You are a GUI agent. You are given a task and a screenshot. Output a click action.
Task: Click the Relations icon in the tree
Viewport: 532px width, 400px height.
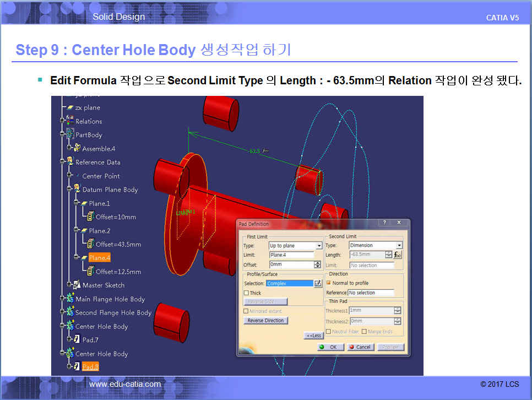[70, 121]
